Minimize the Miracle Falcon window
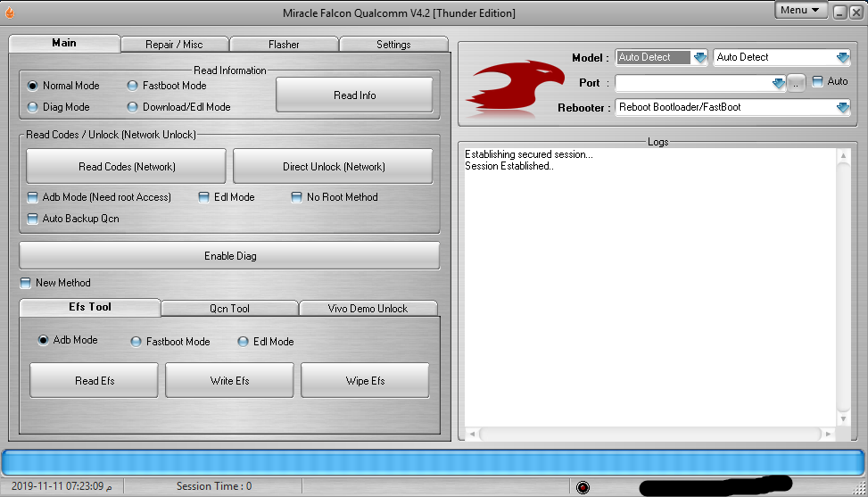 pyautogui.click(x=839, y=12)
